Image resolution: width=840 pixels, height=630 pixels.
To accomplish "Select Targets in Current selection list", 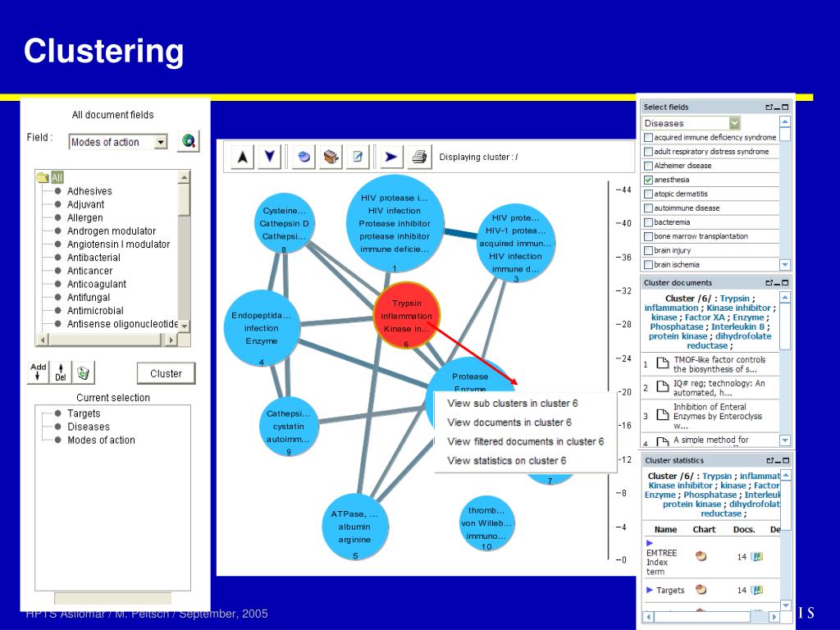I will [x=84, y=413].
